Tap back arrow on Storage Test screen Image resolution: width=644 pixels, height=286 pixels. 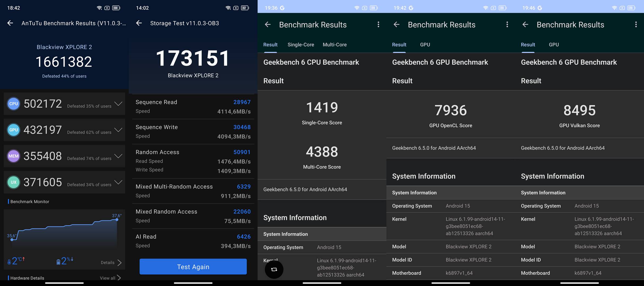click(139, 23)
